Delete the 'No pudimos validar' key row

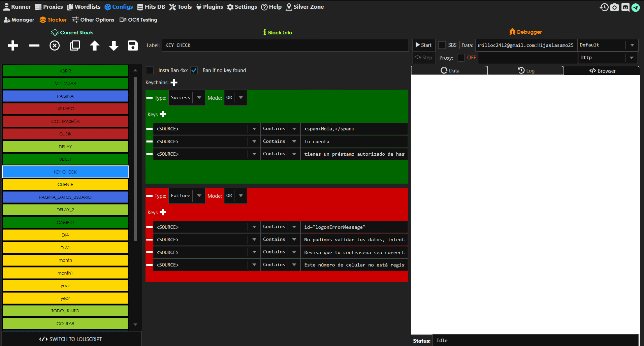(149, 240)
